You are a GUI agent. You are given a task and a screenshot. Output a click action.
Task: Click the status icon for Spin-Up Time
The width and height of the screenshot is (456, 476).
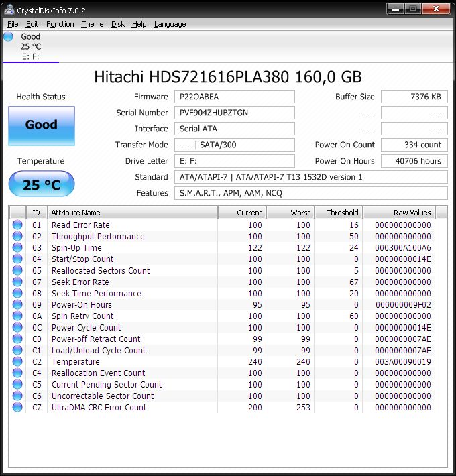tap(17, 248)
